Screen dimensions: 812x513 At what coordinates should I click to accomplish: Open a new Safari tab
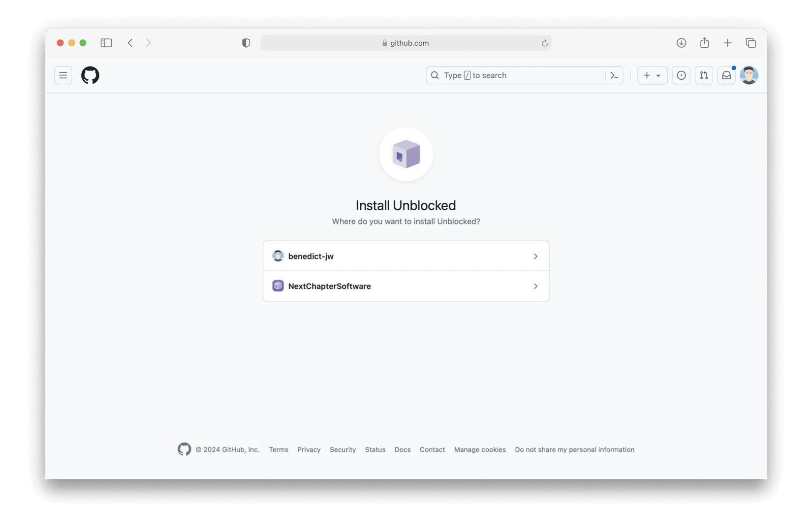point(727,43)
